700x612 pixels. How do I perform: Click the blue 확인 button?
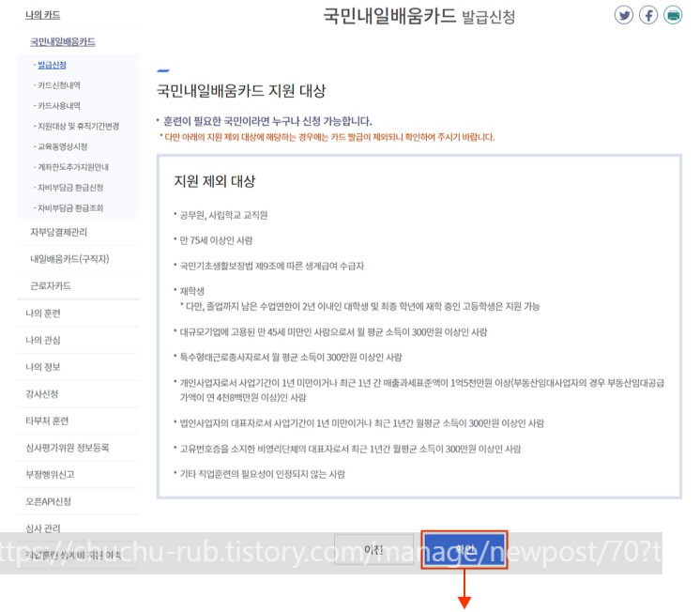[464, 549]
